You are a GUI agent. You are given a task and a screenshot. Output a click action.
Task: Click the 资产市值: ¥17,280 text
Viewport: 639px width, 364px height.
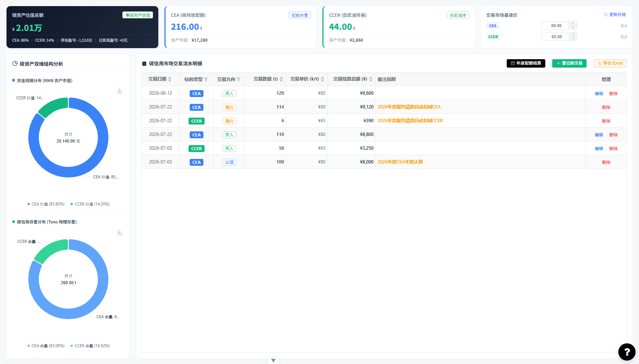click(x=189, y=40)
